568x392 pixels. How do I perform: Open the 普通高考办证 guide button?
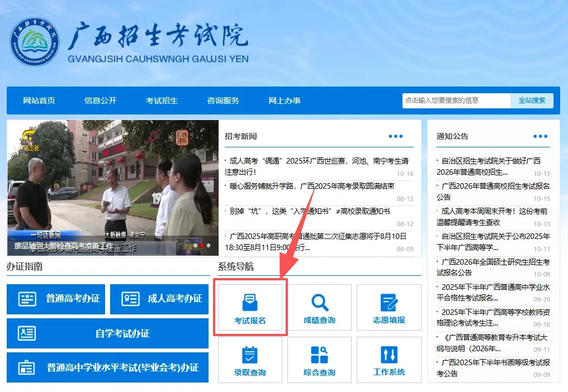click(56, 299)
